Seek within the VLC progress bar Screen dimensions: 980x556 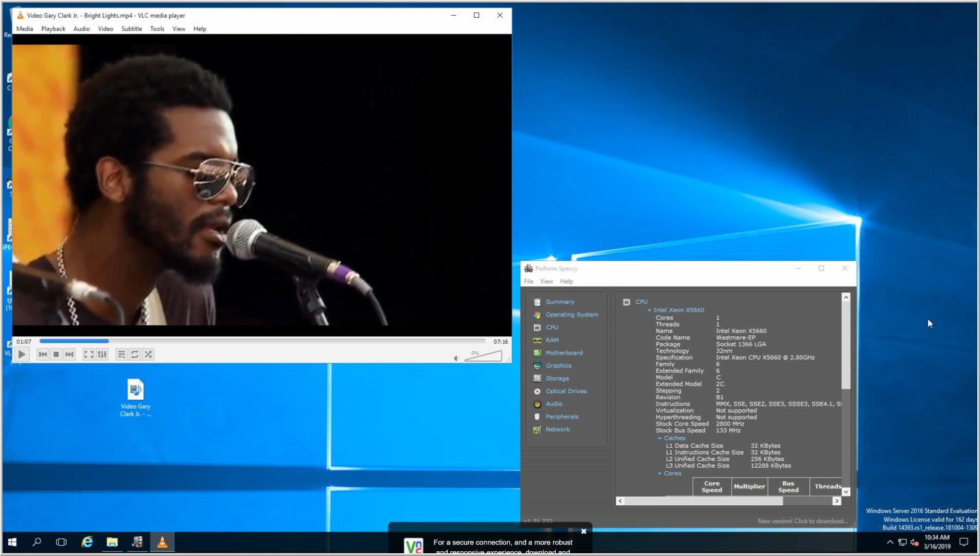[x=262, y=341]
